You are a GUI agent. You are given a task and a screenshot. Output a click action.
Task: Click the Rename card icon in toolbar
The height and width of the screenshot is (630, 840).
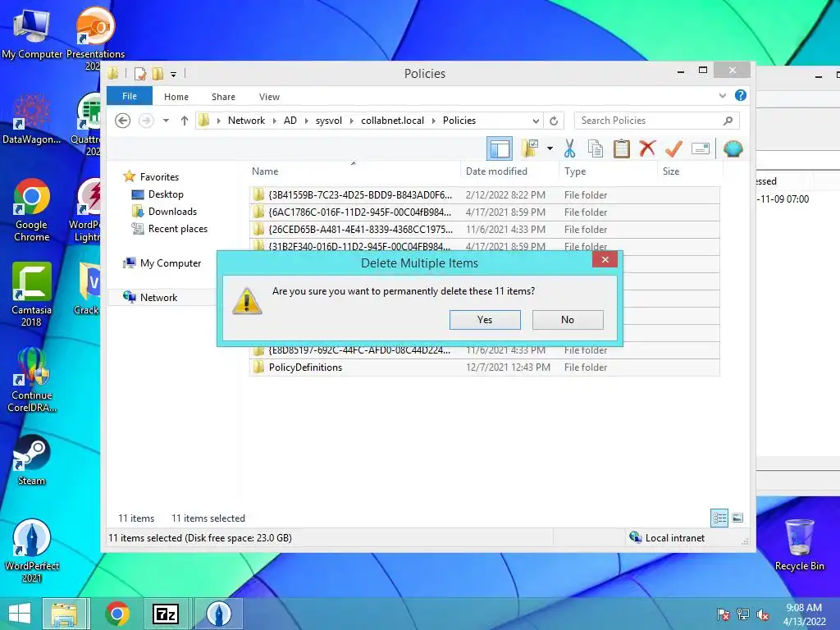tap(701, 148)
